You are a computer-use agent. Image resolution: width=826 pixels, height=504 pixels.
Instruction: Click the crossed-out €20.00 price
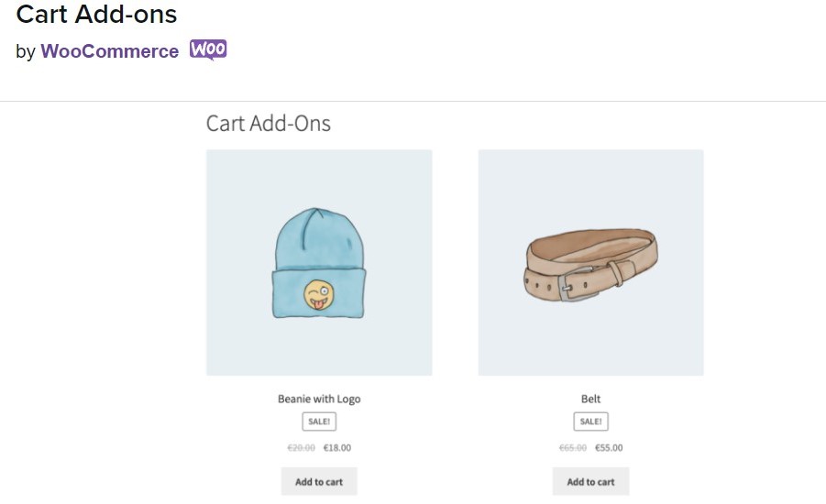[301, 448]
